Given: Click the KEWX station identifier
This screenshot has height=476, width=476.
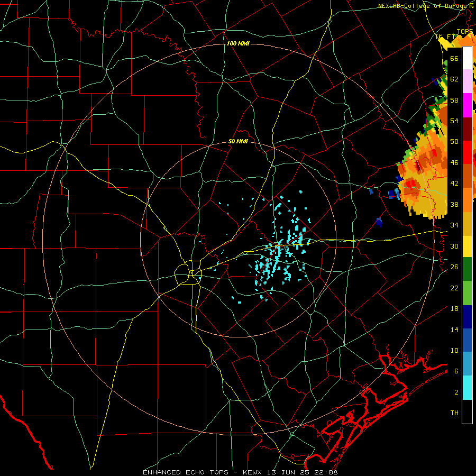Looking at the screenshot, I should (x=253, y=472).
